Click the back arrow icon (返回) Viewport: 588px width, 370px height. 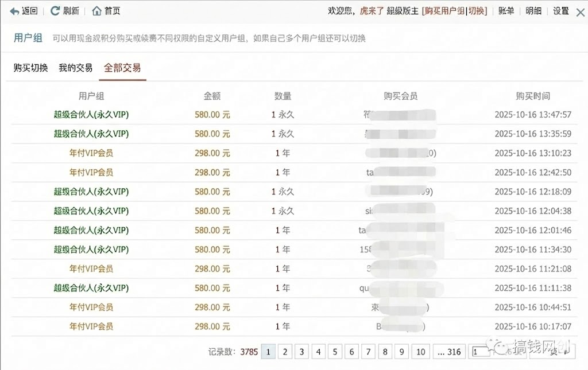point(14,11)
